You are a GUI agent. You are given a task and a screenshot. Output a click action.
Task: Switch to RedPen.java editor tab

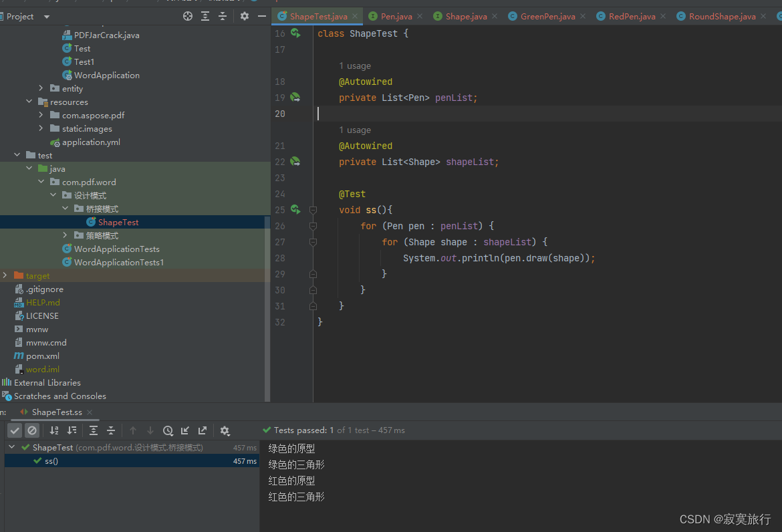click(x=632, y=17)
